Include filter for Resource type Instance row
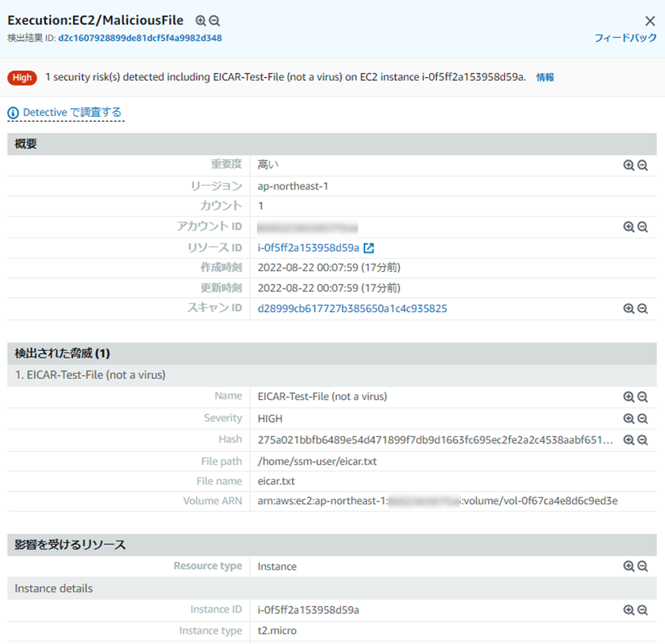 628,566
